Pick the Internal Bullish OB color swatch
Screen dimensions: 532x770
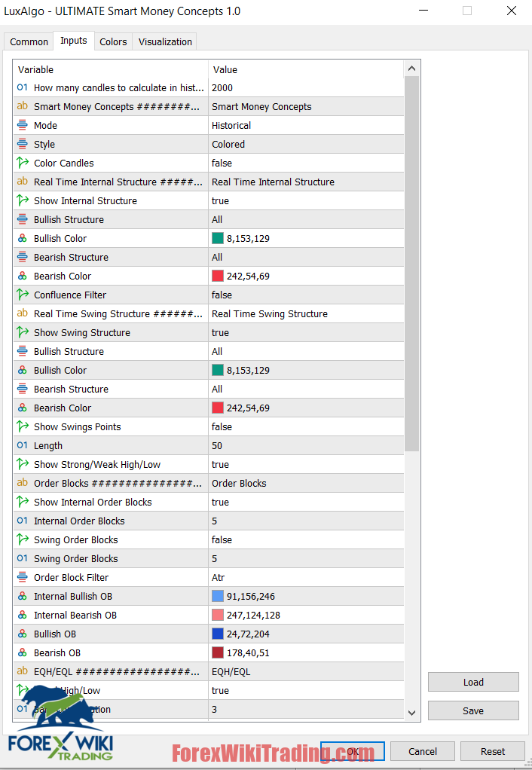coord(218,596)
